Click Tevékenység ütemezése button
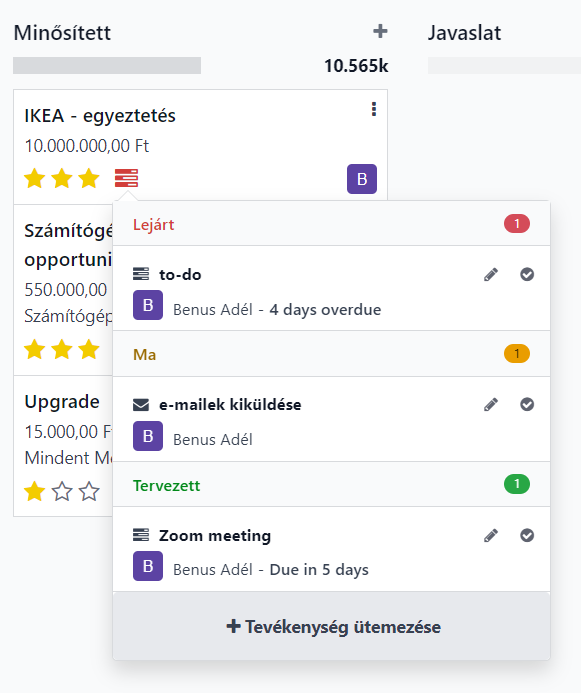The image size is (581, 693). (332, 626)
